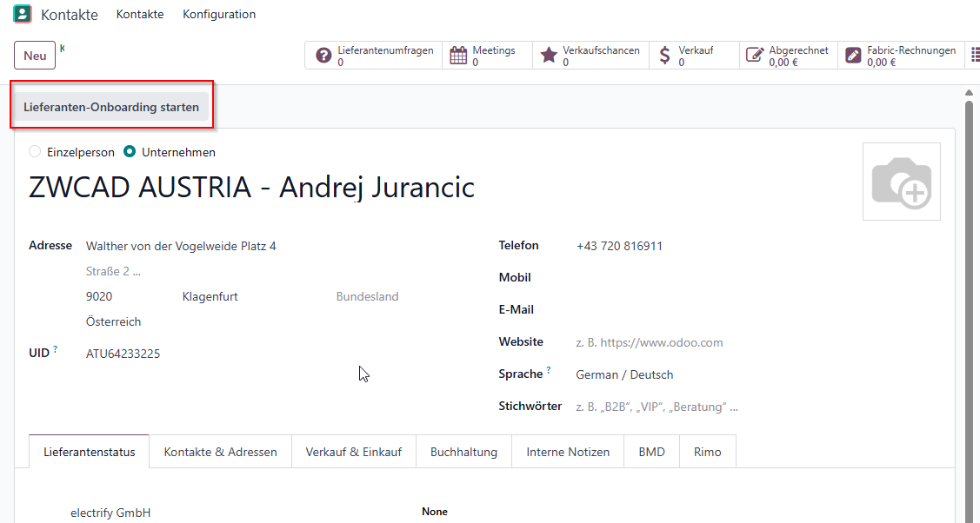Show the UID help tooltip question mark
Screen dimensions: 980x523
click(55, 349)
